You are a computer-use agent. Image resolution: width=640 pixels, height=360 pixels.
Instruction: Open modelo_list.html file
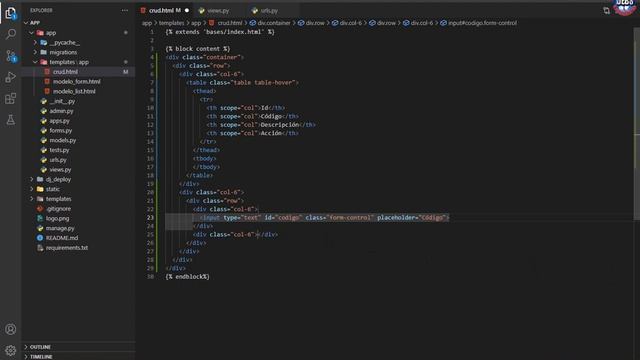click(x=74, y=91)
